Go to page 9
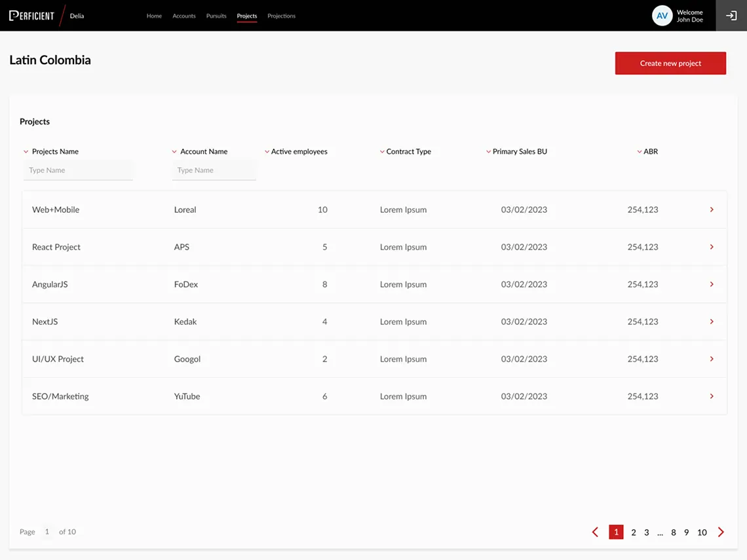 pos(687,532)
